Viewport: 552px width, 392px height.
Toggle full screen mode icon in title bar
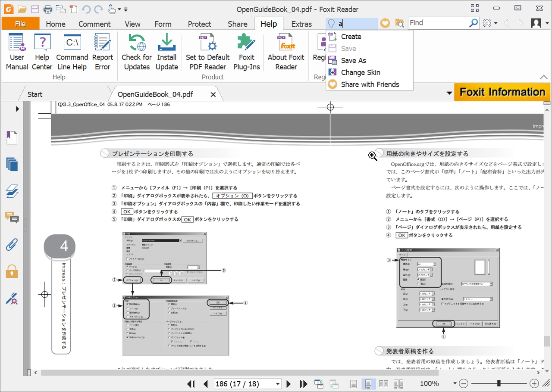pos(475,8)
